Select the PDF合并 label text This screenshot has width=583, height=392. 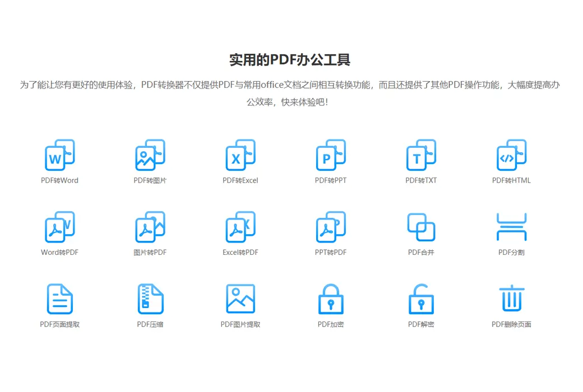point(421,253)
